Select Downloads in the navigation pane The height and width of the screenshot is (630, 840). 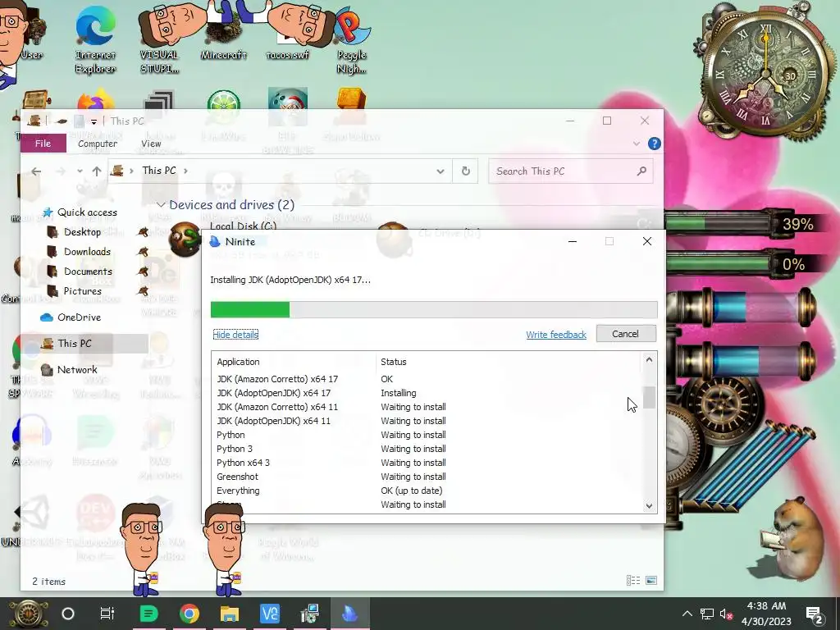(87, 252)
